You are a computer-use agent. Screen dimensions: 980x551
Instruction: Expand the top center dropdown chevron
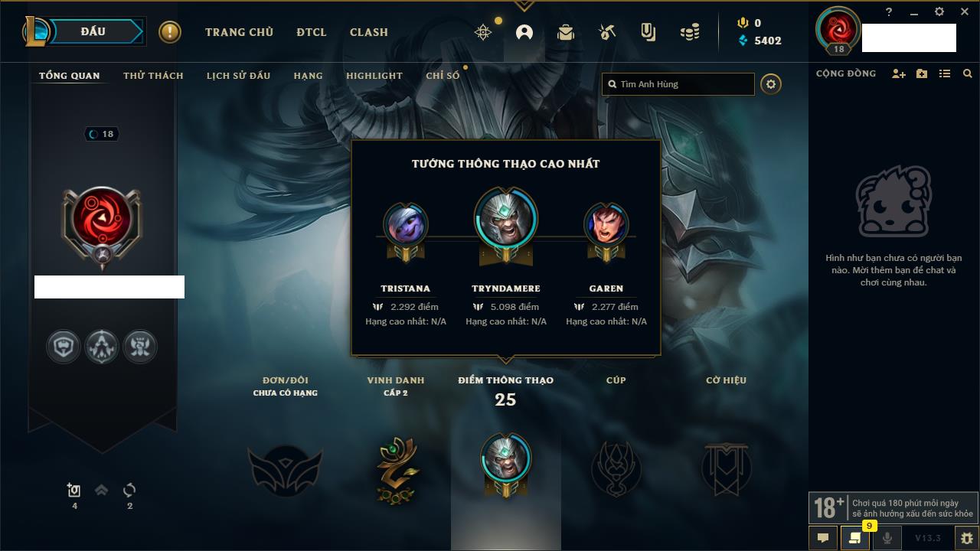(x=524, y=5)
